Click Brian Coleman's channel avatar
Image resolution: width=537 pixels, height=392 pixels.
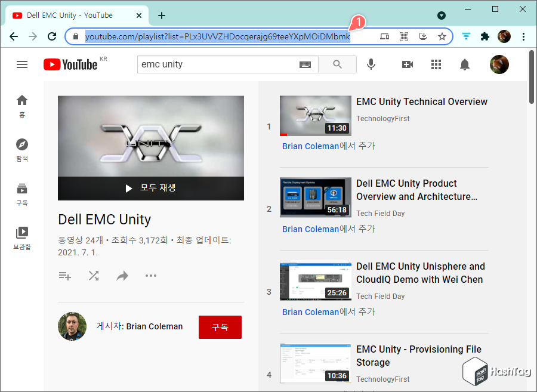click(72, 326)
